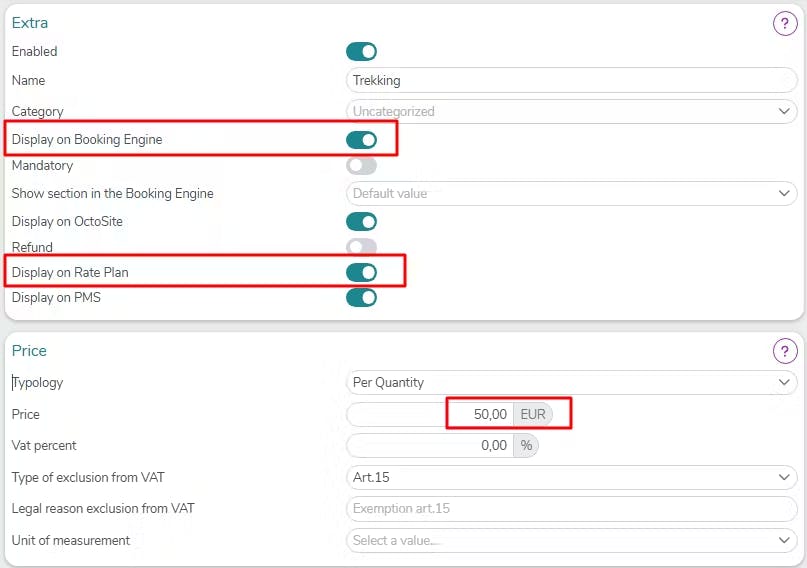
Task: Toggle Display on Booking Engine switch
Action: [361, 140]
